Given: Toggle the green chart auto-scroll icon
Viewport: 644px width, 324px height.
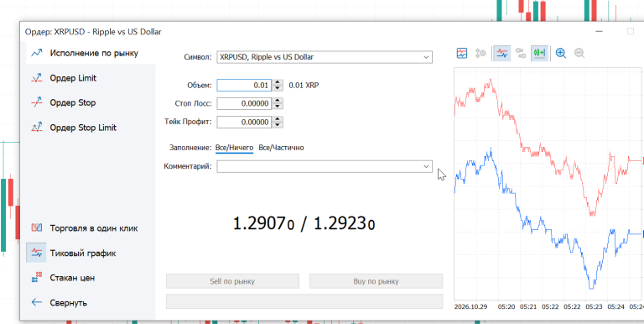Looking at the screenshot, I should pyautogui.click(x=539, y=53).
